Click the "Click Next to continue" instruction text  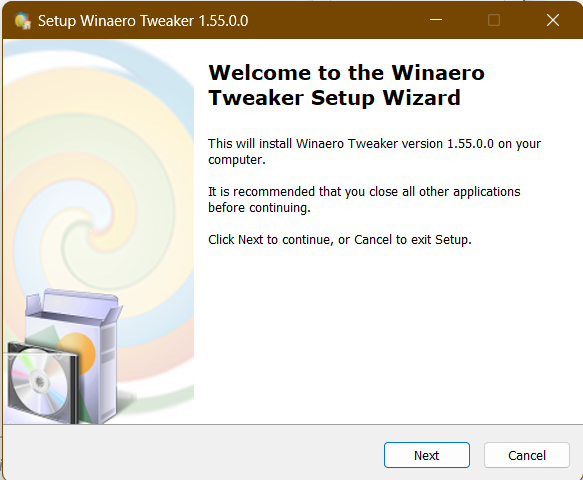pyautogui.click(x=340, y=240)
